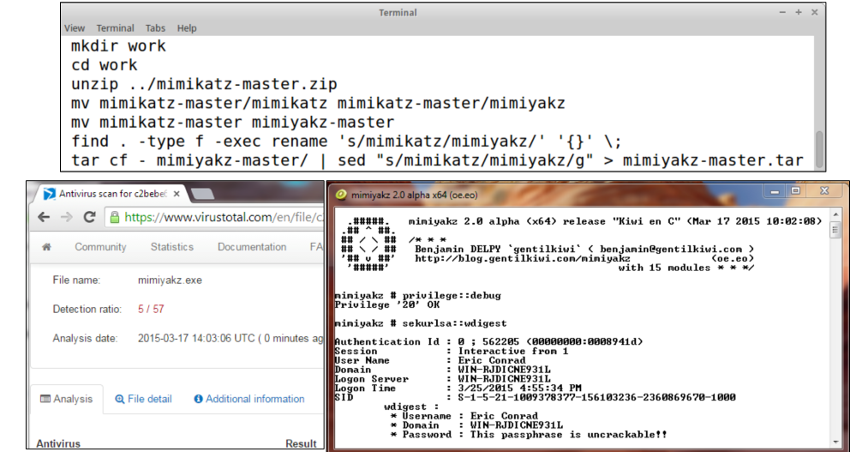
Task: Go to VirusTotal home icon
Action: [46, 247]
